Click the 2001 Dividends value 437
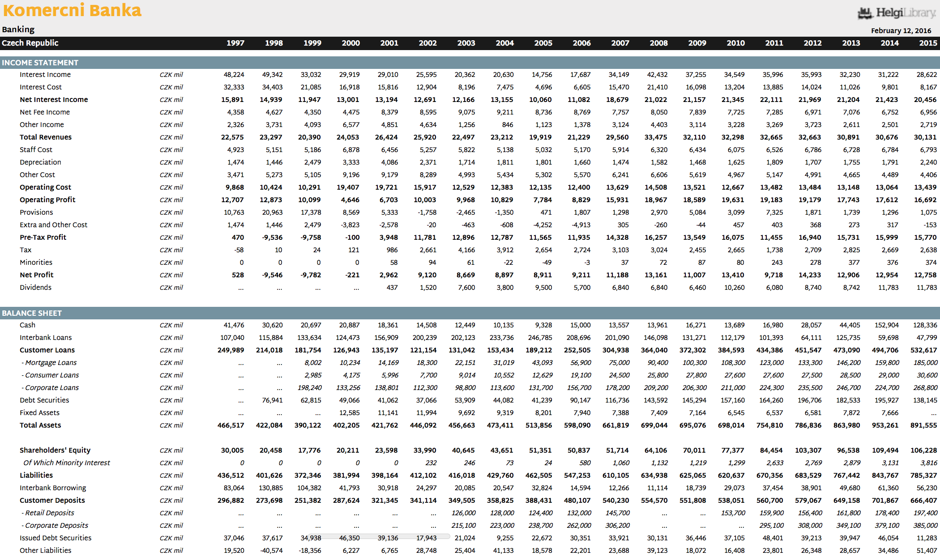The width and height of the screenshot is (940, 560). [392, 288]
